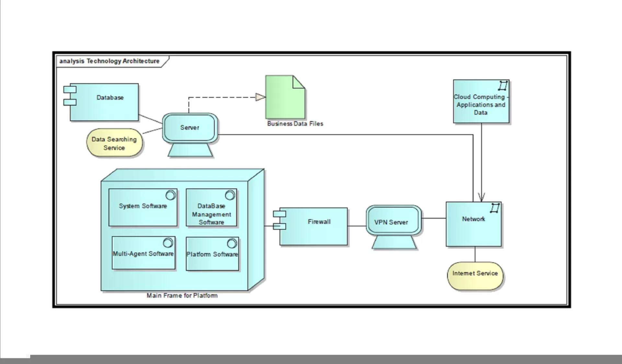622x364 pixels.
Task: Click the analysis Technology Architecture frame title
Action: tap(109, 61)
